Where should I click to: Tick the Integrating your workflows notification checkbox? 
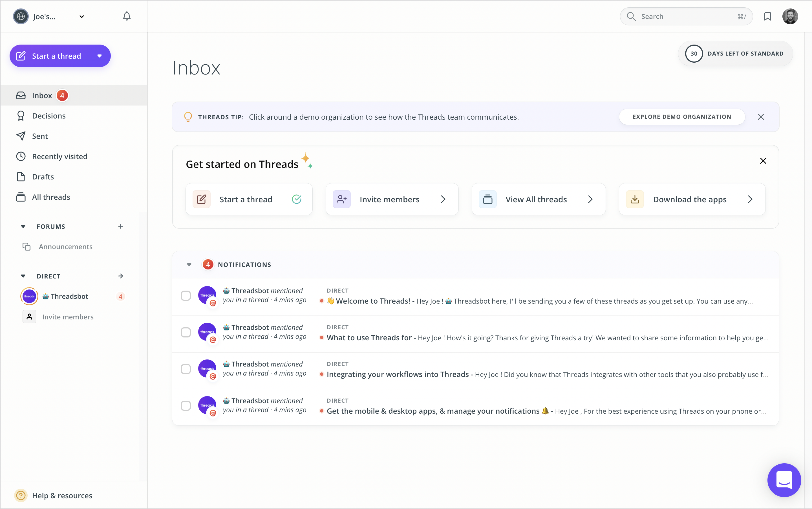[x=186, y=369]
